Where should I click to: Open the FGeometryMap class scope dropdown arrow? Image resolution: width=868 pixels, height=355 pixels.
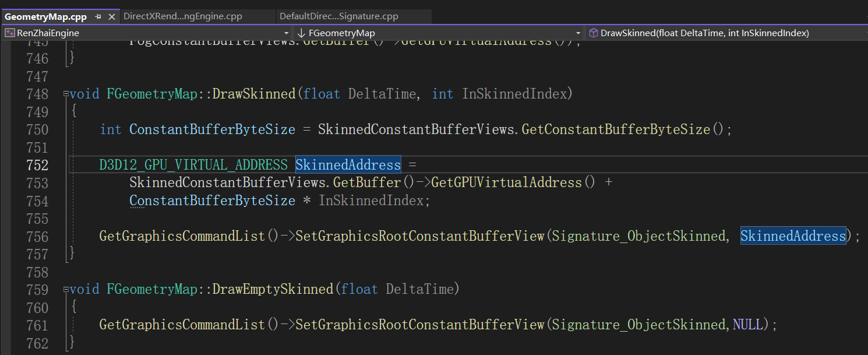(x=578, y=33)
